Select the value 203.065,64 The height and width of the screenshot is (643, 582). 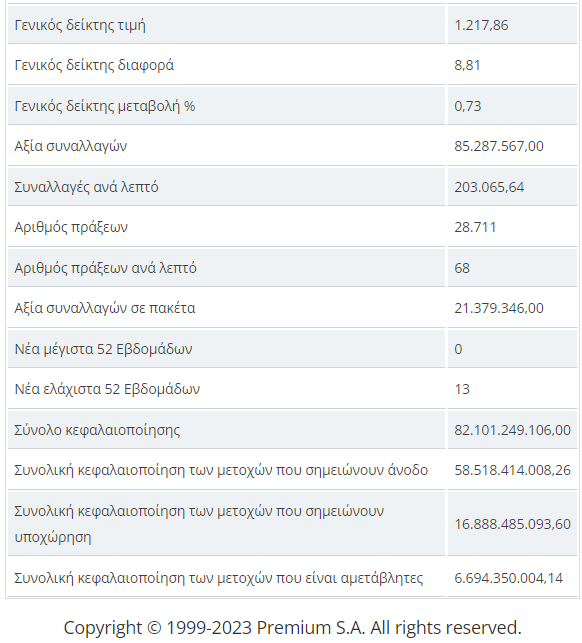(489, 187)
